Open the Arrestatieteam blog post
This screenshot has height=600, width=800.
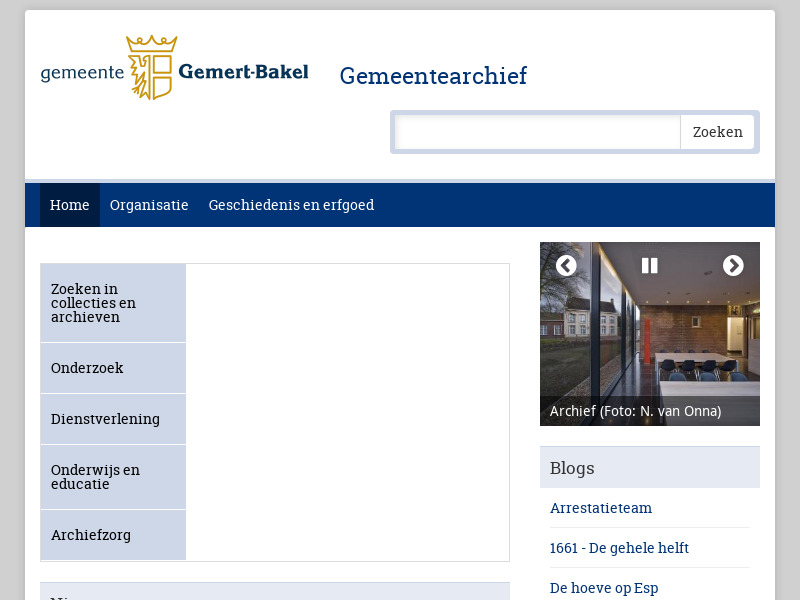[601, 508]
